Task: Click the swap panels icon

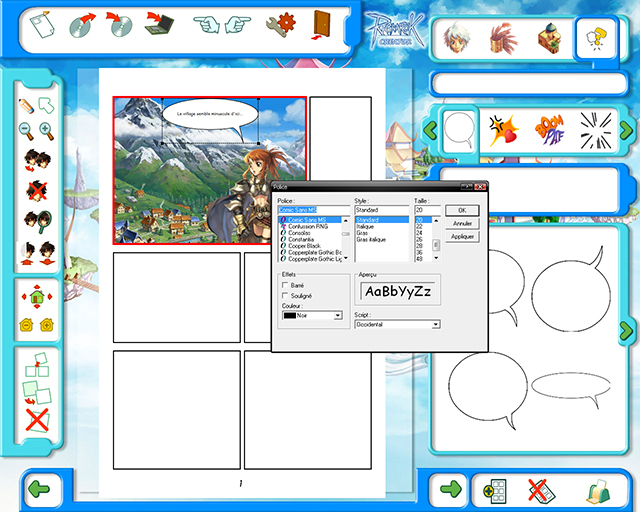Action: click(37, 393)
